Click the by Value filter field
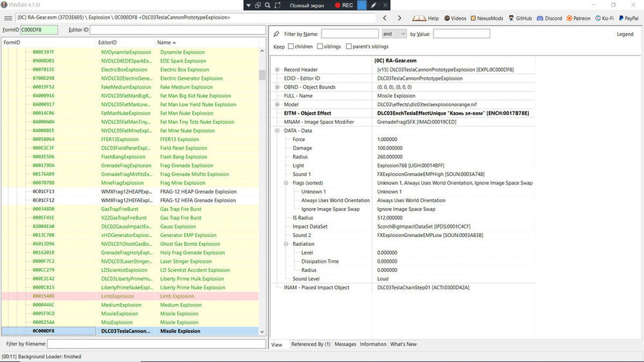644x362 pixels. point(461,33)
